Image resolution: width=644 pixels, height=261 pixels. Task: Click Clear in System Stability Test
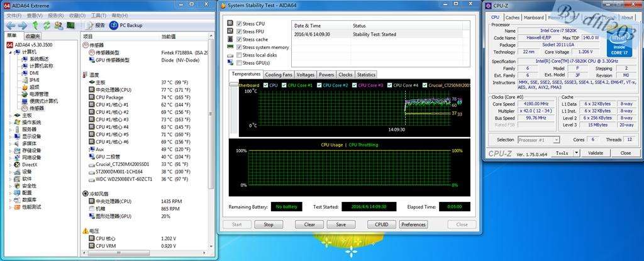309,225
